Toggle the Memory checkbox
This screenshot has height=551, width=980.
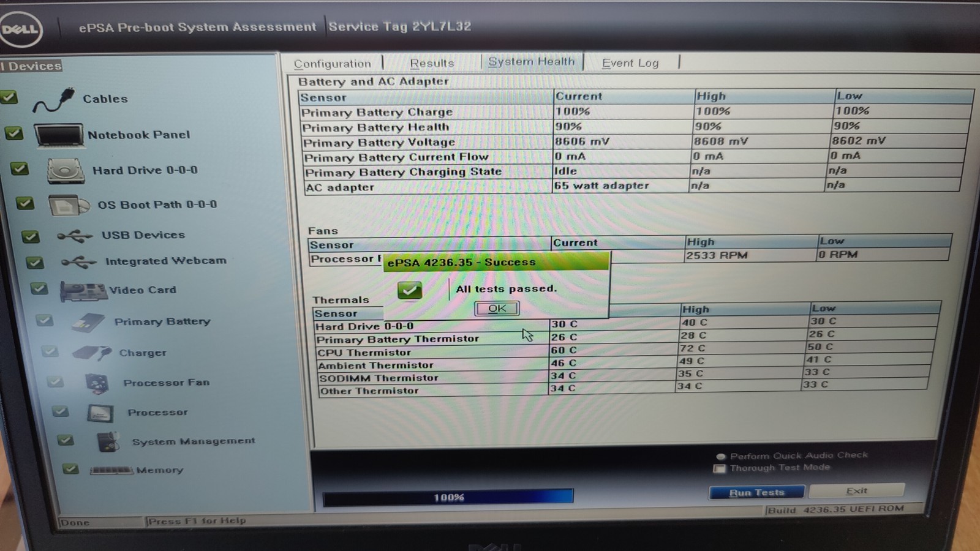70,469
